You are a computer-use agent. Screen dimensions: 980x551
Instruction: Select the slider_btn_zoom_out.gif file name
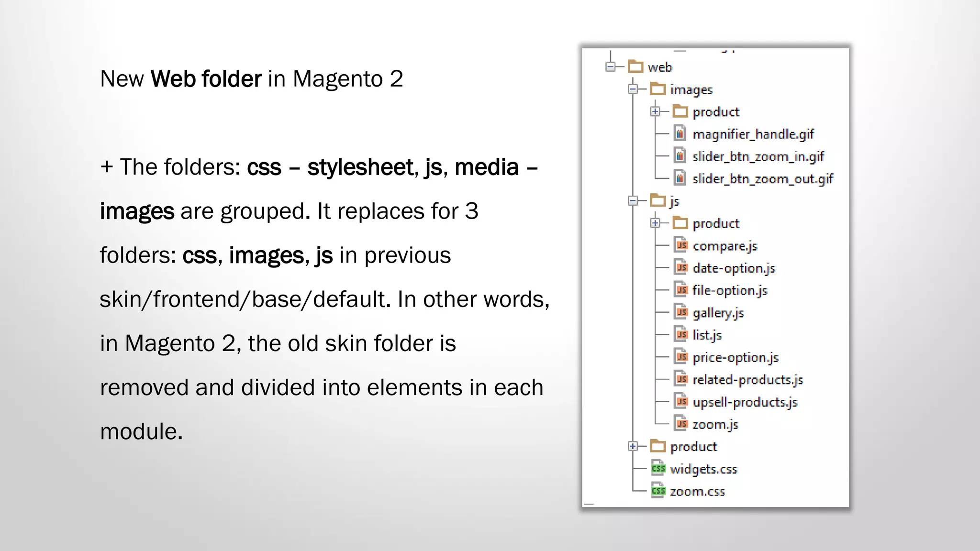point(763,179)
